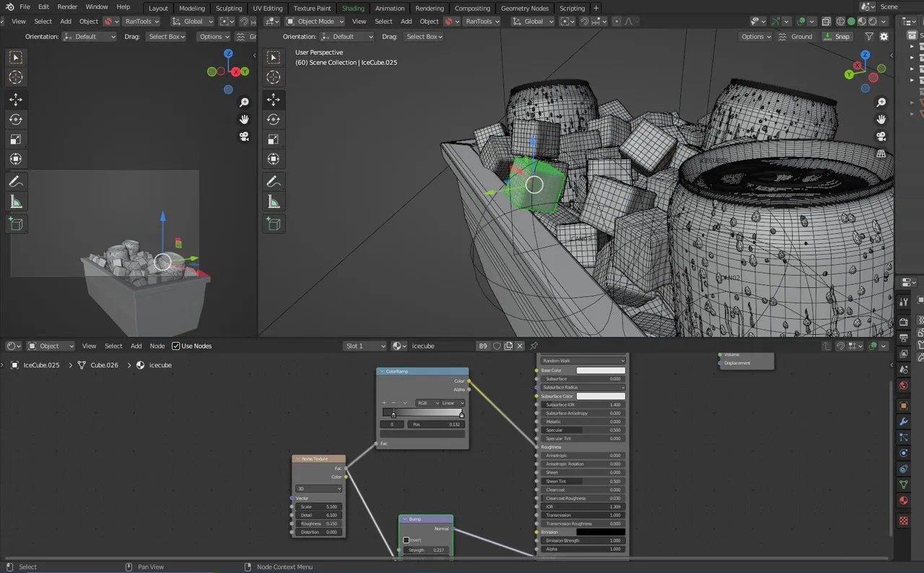The width and height of the screenshot is (924, 573).
Task: Select the Select Box tool in right viewport
Action: [274, 57]
